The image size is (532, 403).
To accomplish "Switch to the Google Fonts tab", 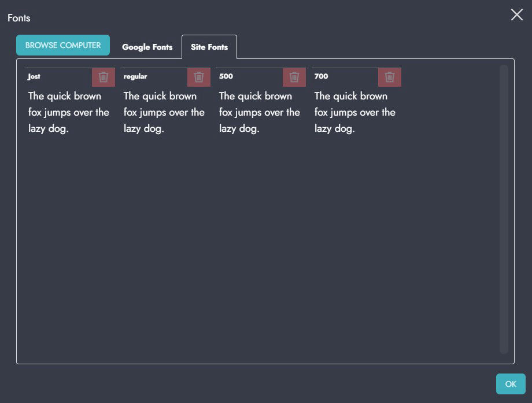I will 147,47.
